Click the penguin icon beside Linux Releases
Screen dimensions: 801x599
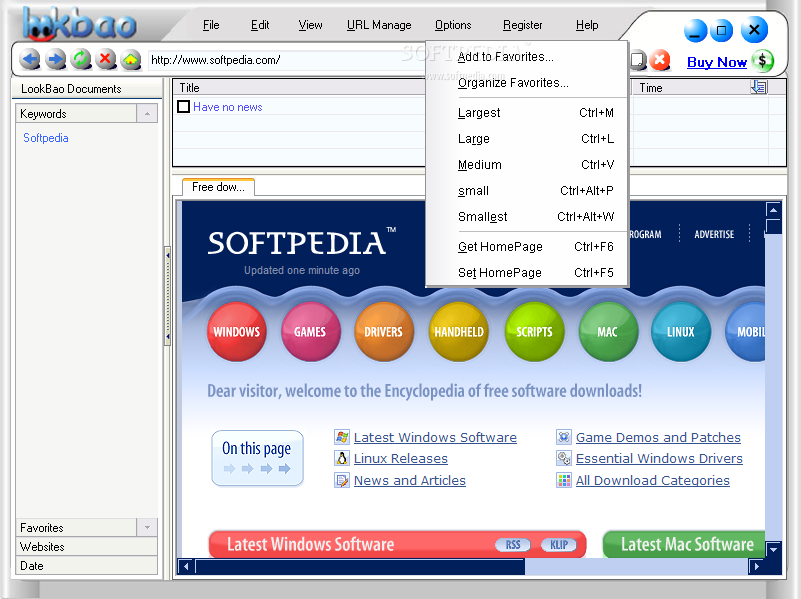click(342, 458)
